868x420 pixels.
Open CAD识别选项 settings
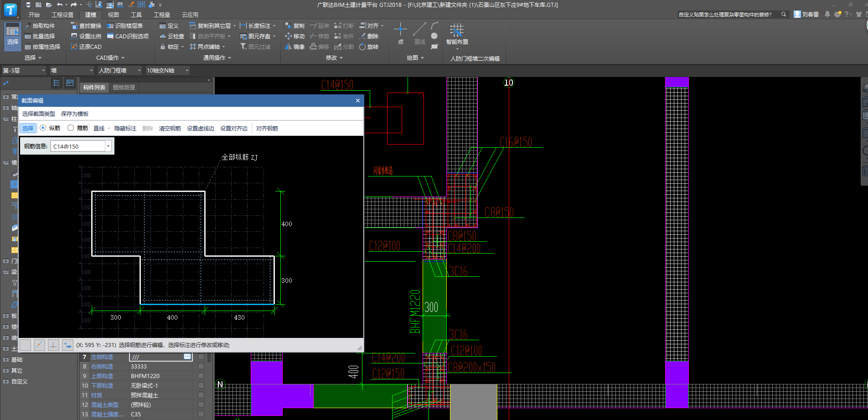(x=128, y=36)
